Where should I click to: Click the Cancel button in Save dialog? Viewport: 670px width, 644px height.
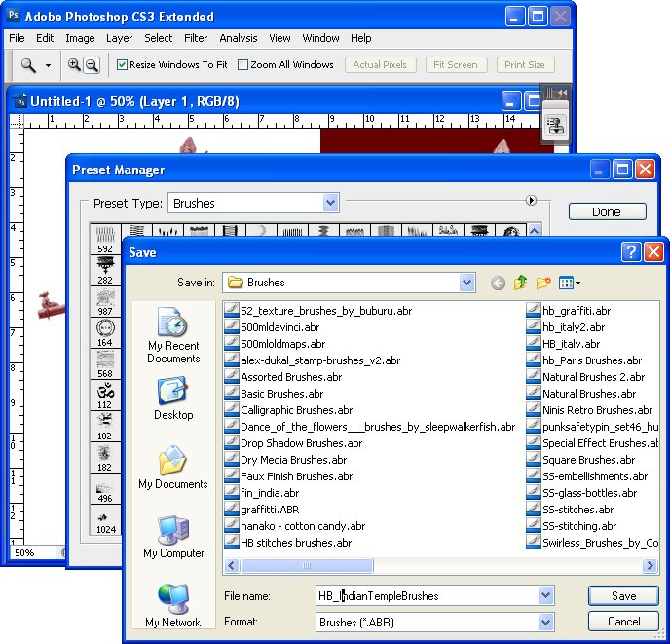[x=624, y=622]
